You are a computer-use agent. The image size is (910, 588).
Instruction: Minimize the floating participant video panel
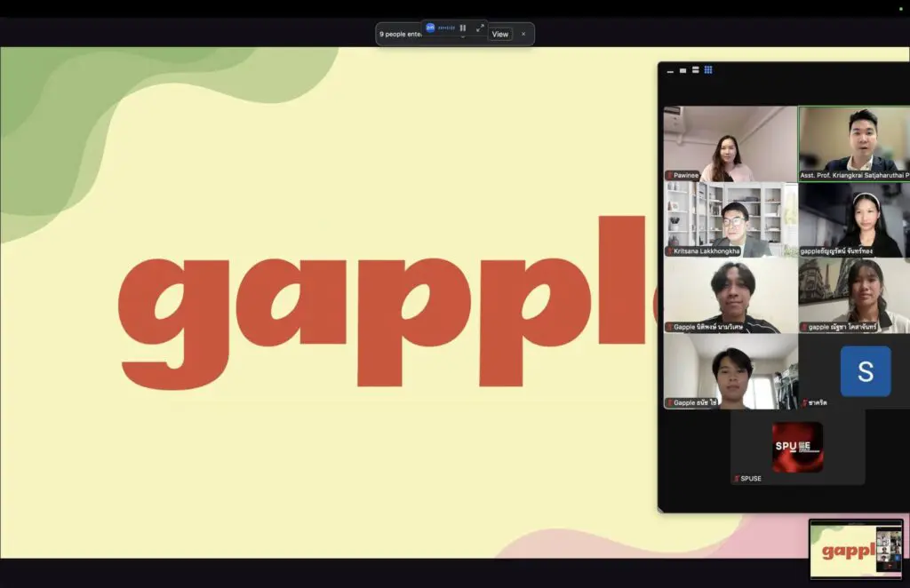pyautogui.click(x=670, y=71)
